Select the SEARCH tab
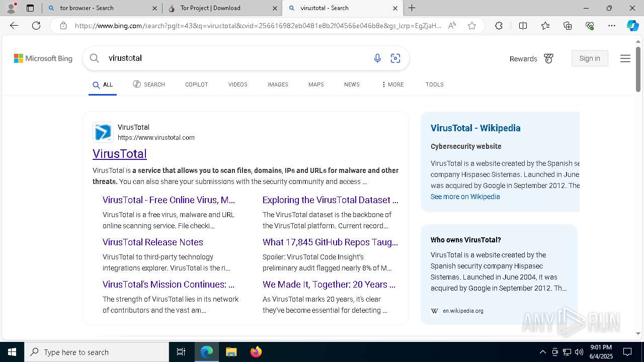This screenshot has height=362, width=644. click(149, 84)
